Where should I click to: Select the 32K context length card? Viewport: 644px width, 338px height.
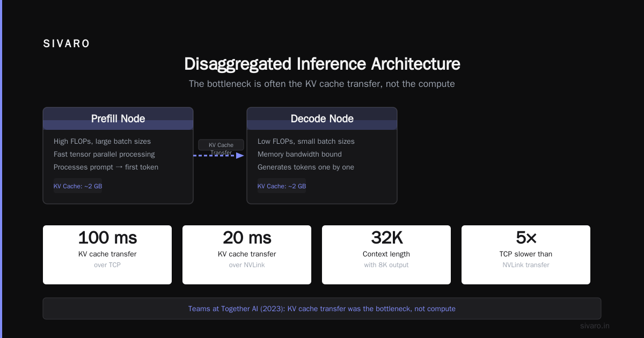click(x=386, y=255)
